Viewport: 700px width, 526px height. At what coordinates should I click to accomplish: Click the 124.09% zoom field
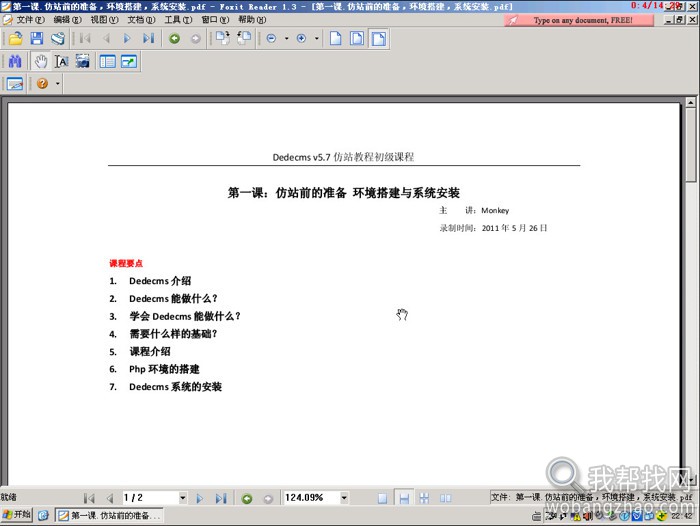(312, 497)
